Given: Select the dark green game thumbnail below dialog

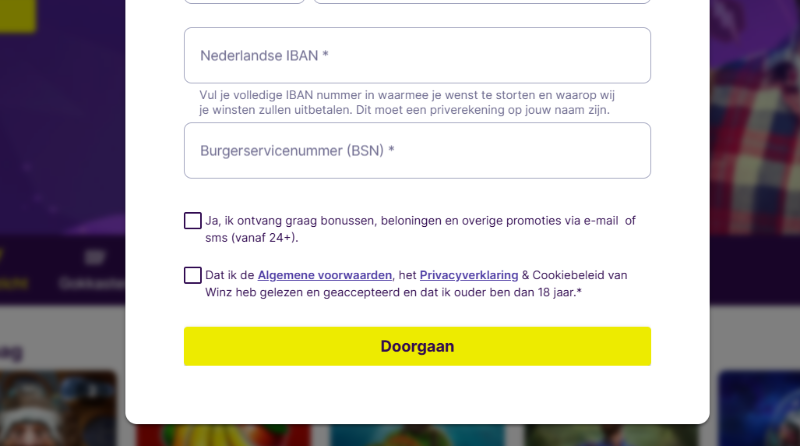Looking at the screenshot, I should pos(560,436).
